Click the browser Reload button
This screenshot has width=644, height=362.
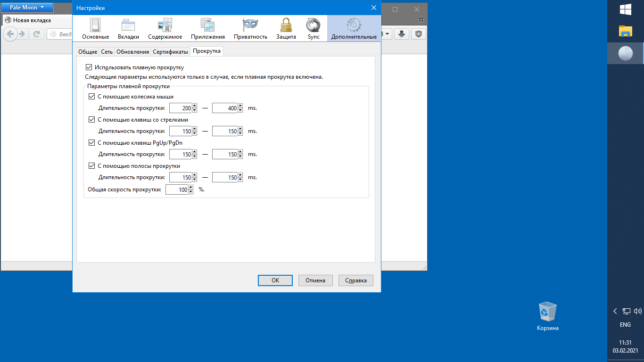(x=36, y=34)
